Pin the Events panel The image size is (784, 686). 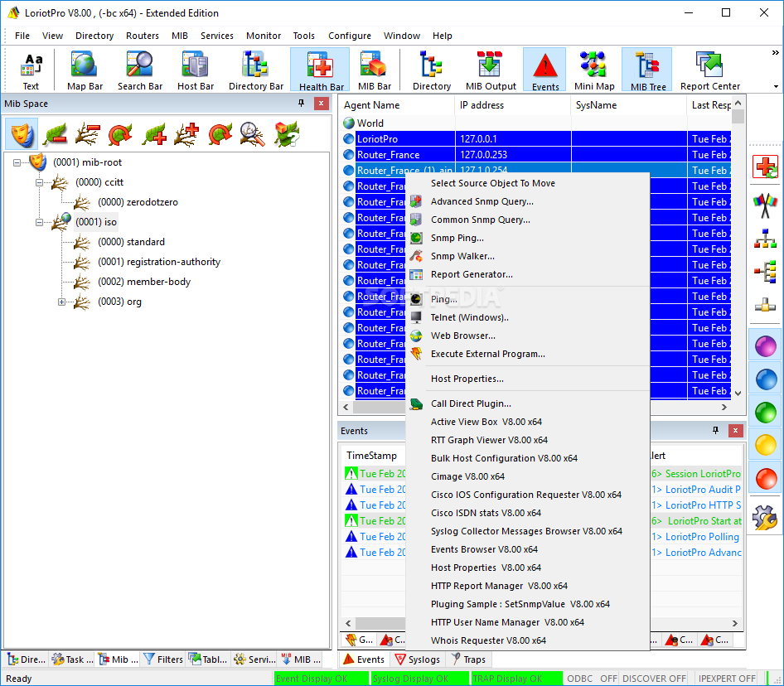[715, 430]
